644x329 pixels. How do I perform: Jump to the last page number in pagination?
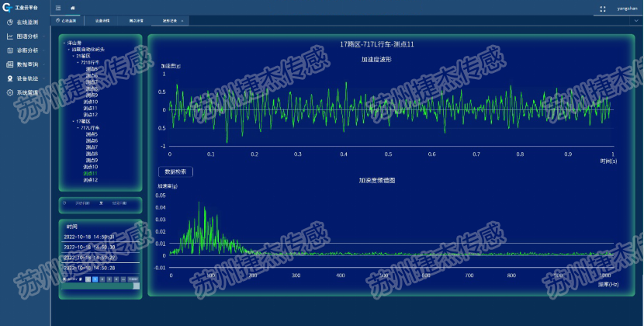[133, 279]
